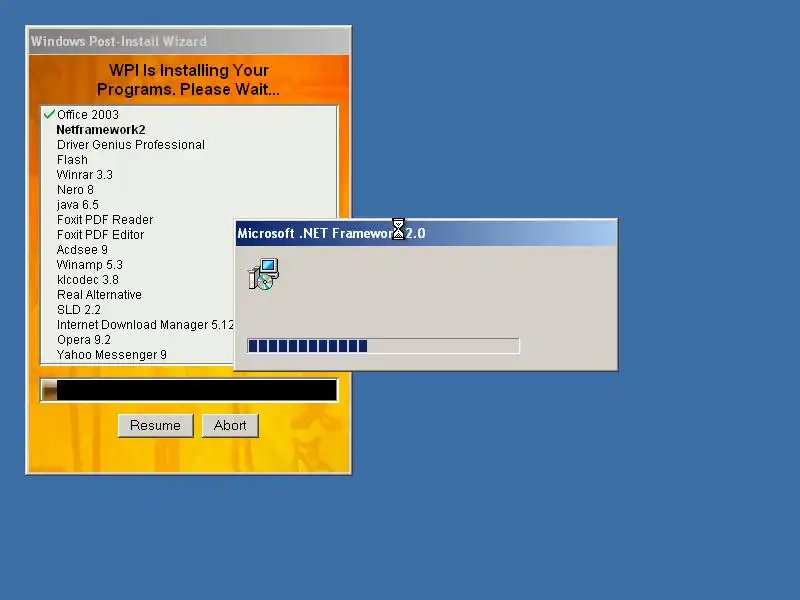Viewport: 800px width, 600px height.
Task: Click the Resume button
Action: 156,426
